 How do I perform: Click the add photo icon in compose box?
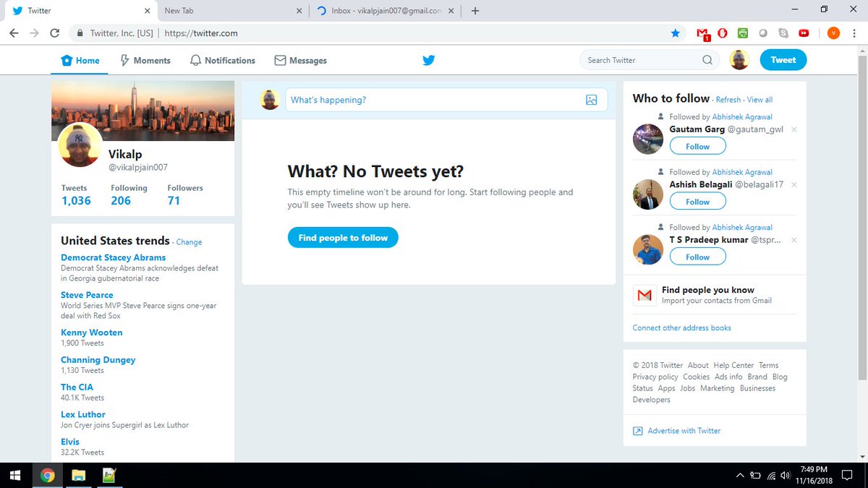coord(592,100)
